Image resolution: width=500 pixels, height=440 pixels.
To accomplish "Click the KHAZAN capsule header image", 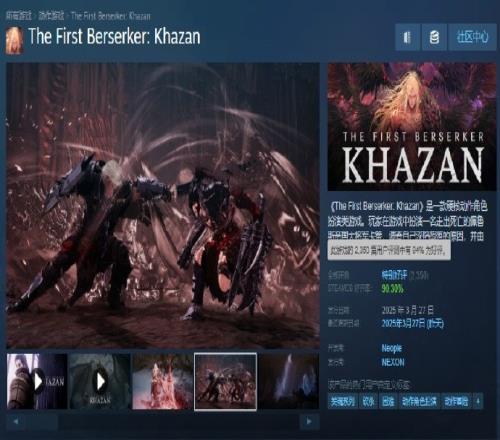I will click(x=412, y=127).
